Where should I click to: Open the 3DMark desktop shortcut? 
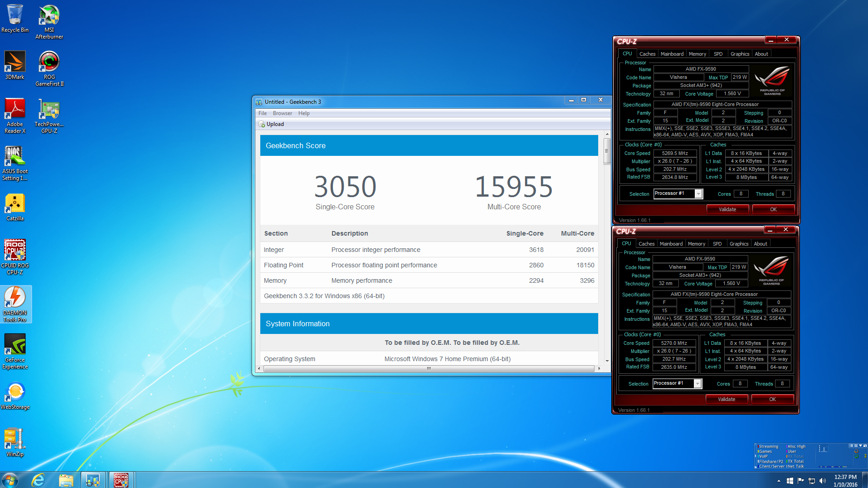[x=15, y=65]
